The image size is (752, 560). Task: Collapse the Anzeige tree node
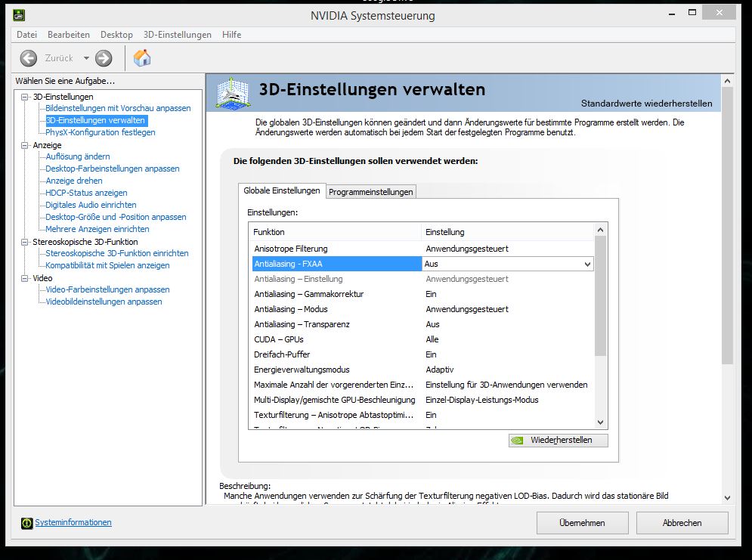pos(24,145)
